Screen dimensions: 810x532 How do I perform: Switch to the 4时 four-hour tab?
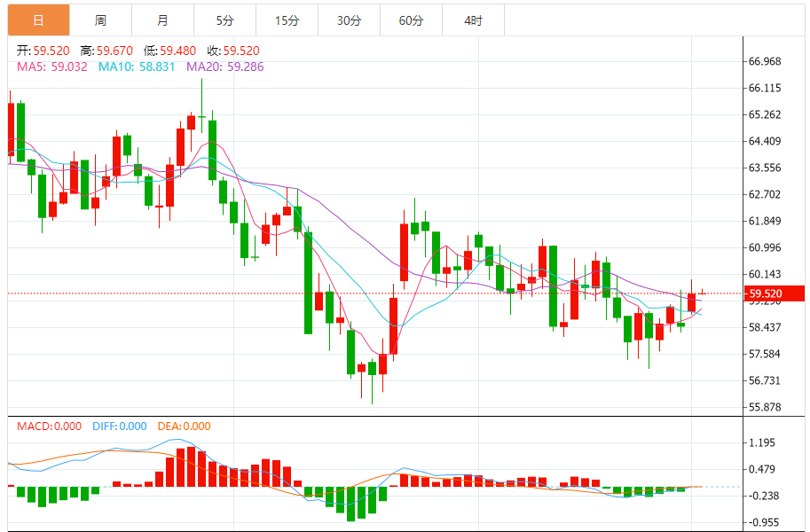pos(473,20)
